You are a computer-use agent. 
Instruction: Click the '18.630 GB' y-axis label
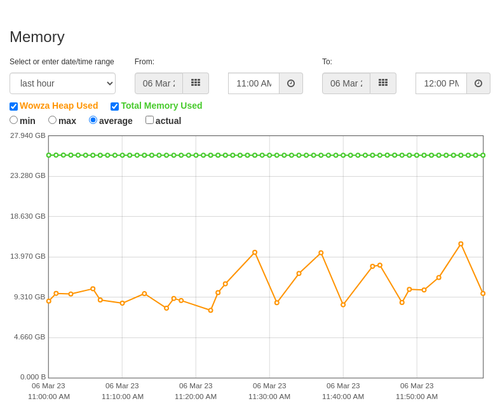pyautogui.click(x=28, y=216)
